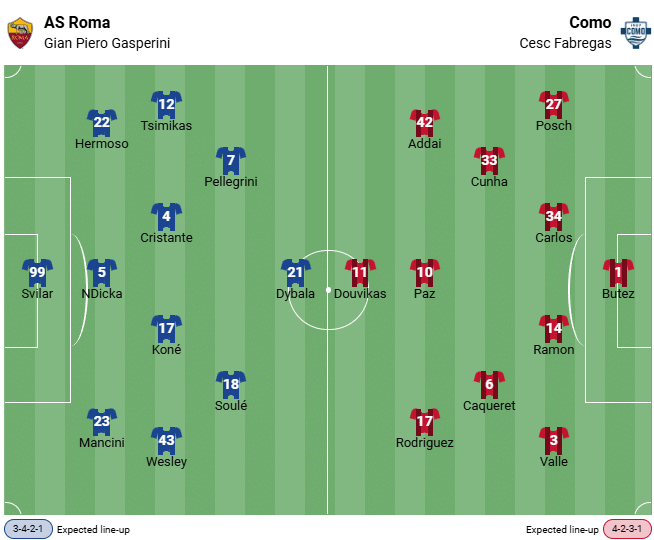
Task: Select Pellegrini's number 7 shirt icon
Action: [231, 160]
